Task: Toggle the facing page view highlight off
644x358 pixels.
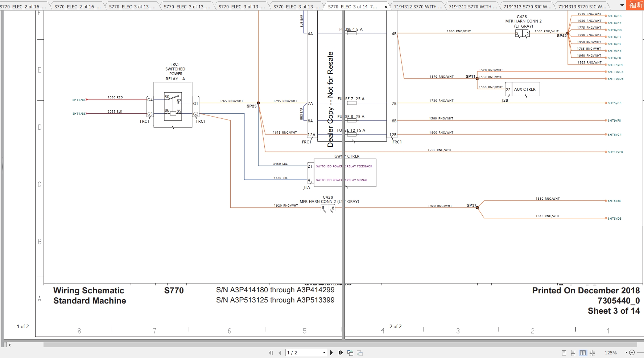Action: [583, 353]
